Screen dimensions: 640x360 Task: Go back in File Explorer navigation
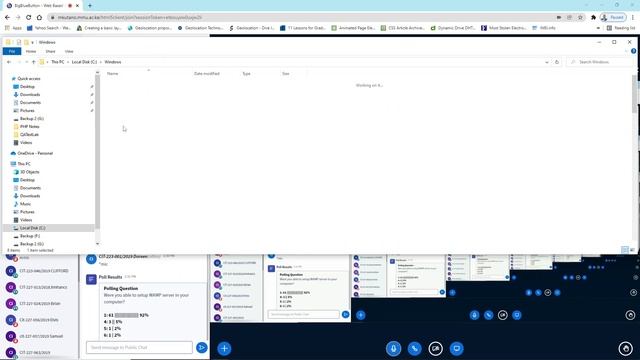coord(9,62)
